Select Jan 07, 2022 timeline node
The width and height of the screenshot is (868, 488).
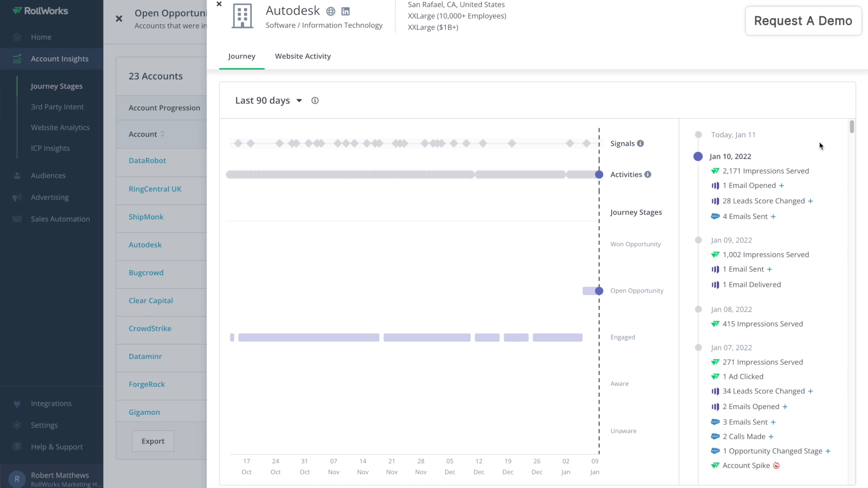[x=698, y=347]
